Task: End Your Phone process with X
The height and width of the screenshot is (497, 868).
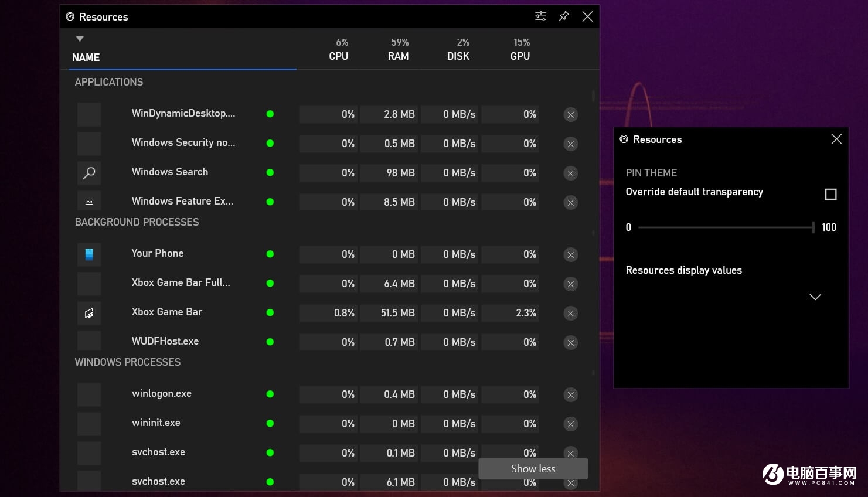Action: (x=570, y=255)
